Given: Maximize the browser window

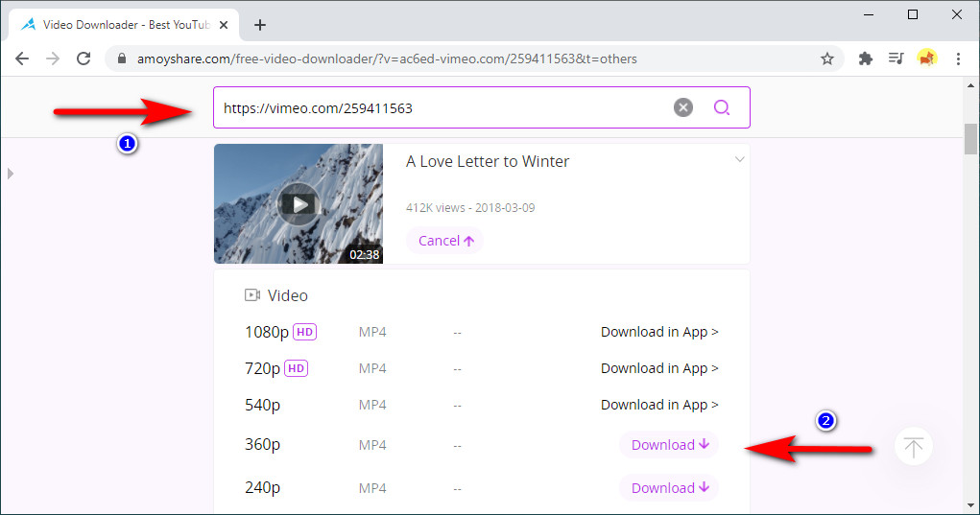Looking at the screenshot, I should click(913, 14).
